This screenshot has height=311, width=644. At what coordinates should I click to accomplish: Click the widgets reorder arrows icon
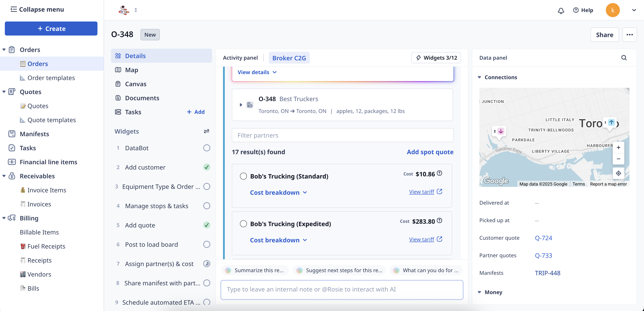[x=206, y=131]
